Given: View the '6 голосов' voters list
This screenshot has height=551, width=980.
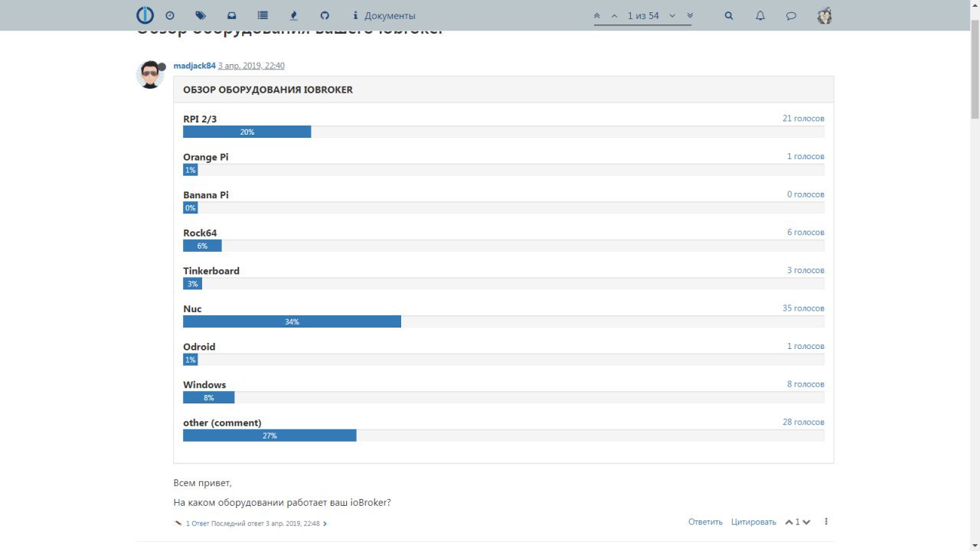Looking at the screenshot, I should [805, 232].
